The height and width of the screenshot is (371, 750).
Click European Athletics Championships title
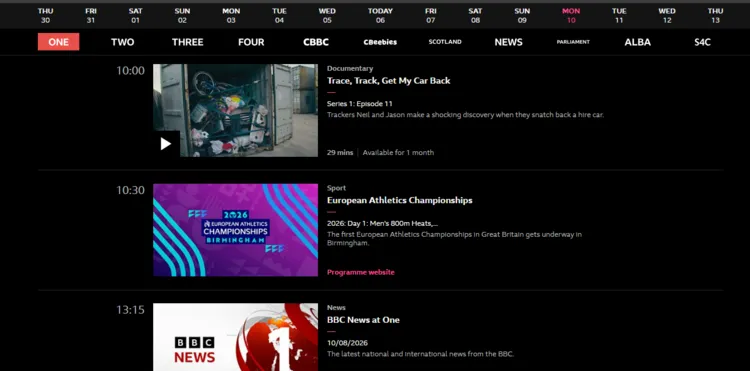[399, 200]
